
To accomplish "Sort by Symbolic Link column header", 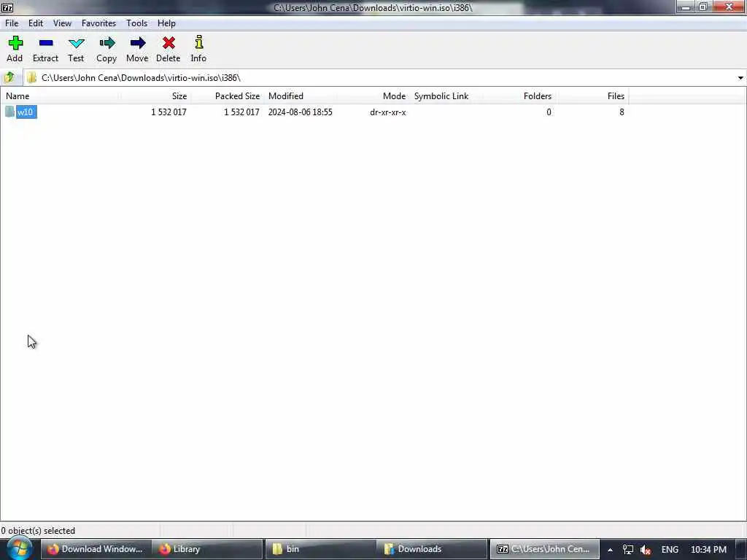I will coord(446,96).
